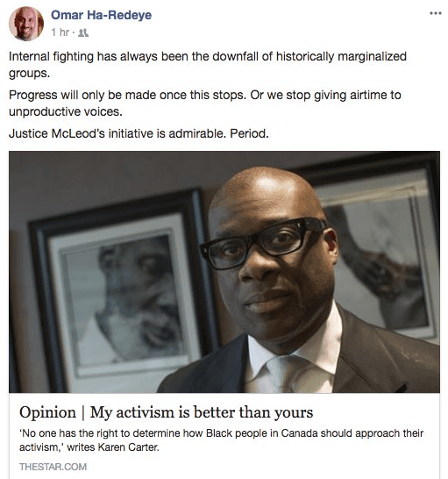Click the sentence Justice McLeod's initiative is admirable

139,133
